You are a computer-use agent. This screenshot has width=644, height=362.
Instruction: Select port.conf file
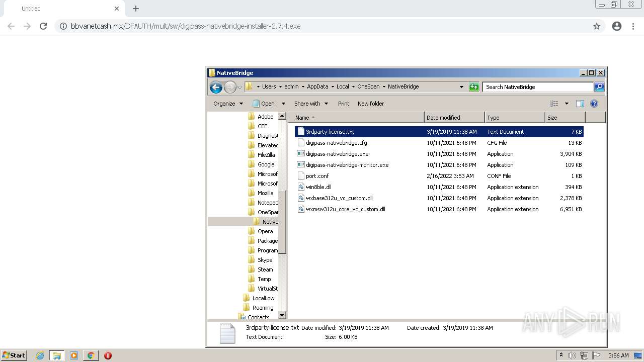coord(439,176)
